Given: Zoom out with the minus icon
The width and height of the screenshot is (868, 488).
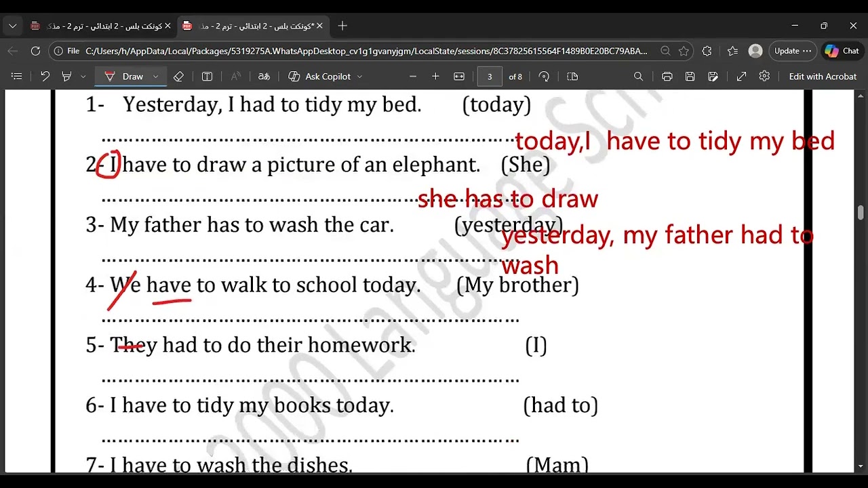Looking at the screenshot, I should (x=412, y=77).
